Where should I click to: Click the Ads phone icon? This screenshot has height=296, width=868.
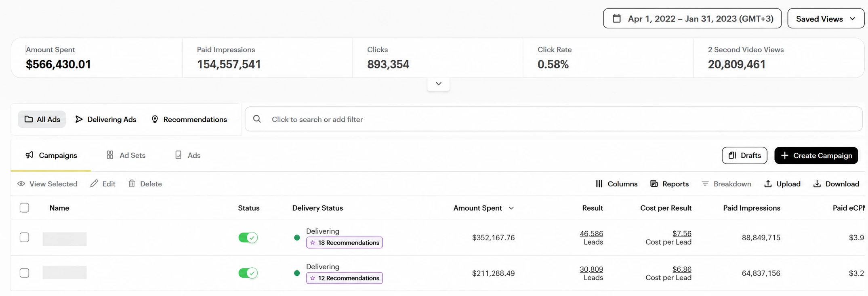pos(178,155)
